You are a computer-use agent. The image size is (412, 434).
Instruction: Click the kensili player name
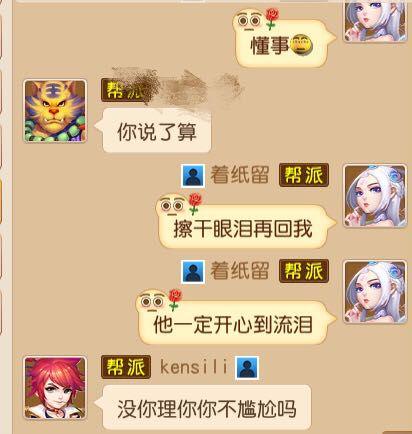click(x=194, y=367)
